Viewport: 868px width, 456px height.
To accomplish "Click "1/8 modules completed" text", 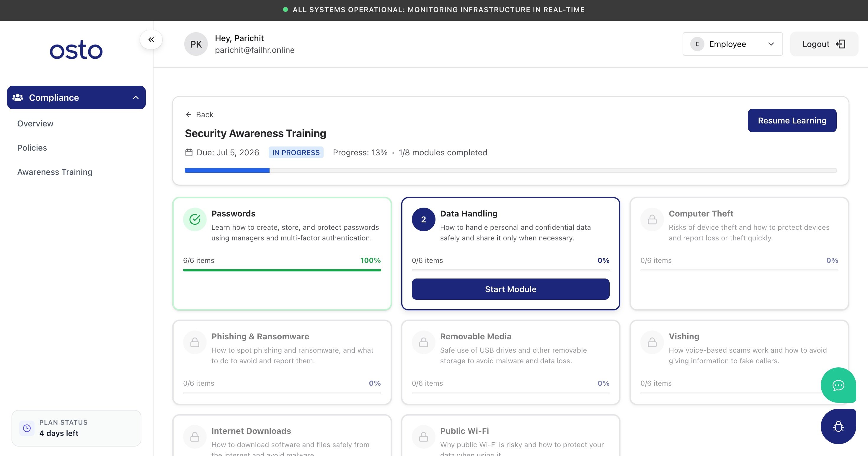I will coord(443,153).
